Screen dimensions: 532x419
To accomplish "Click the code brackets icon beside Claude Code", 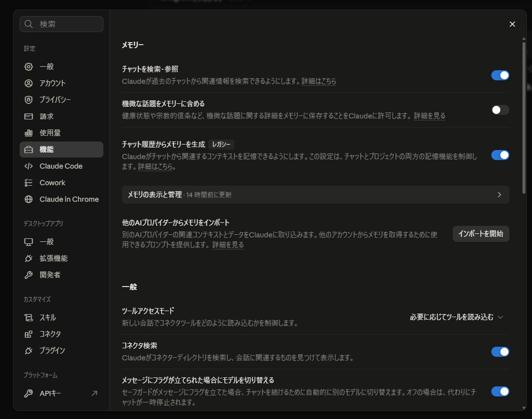I will (29, 166).
